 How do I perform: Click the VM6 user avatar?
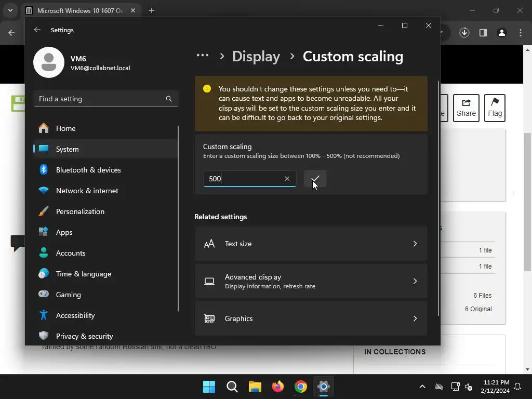click(x=49, y=62)
